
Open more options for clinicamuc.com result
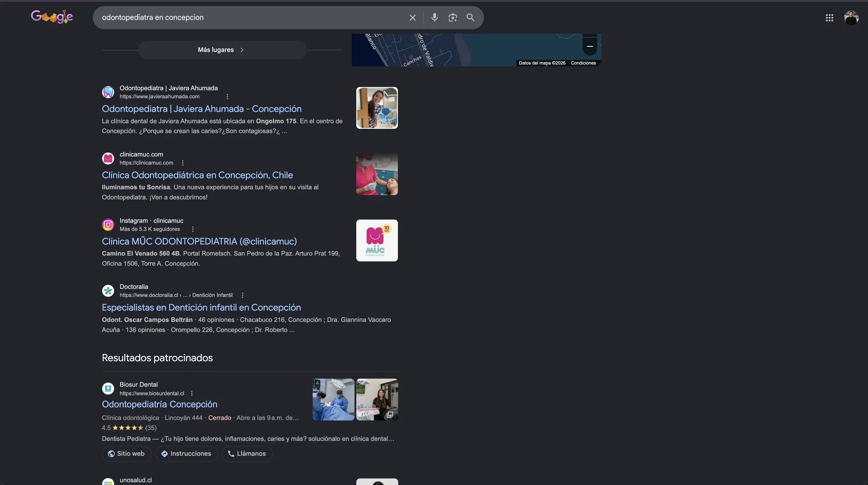click(x=183, y=163)
